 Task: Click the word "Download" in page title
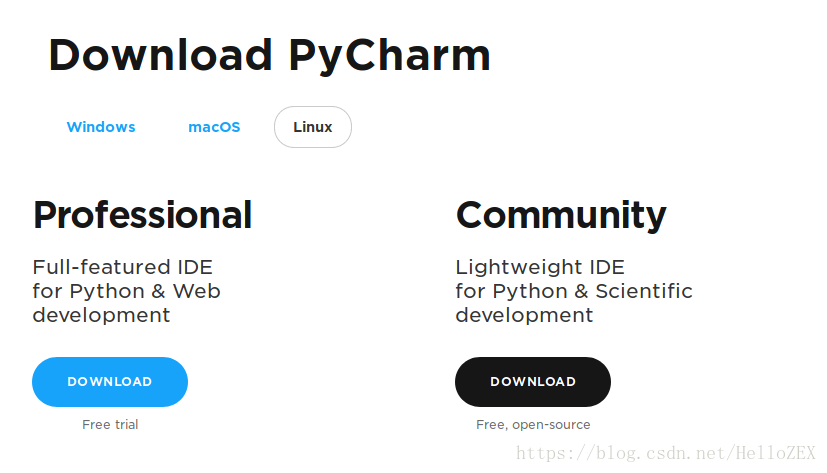[160, 55]
